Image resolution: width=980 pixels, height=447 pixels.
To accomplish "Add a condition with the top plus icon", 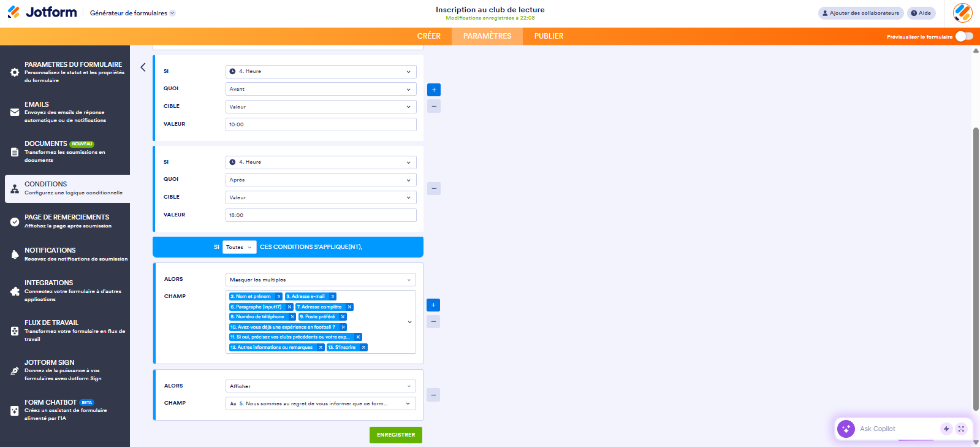I will tap(434, 90).
